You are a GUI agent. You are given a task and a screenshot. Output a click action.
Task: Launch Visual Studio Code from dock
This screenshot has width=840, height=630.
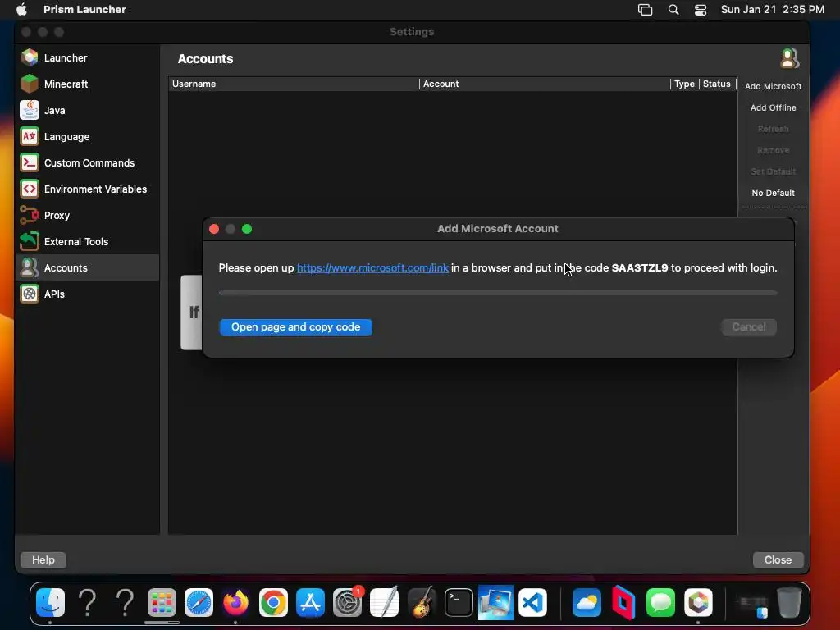click(x=532, y=603)
